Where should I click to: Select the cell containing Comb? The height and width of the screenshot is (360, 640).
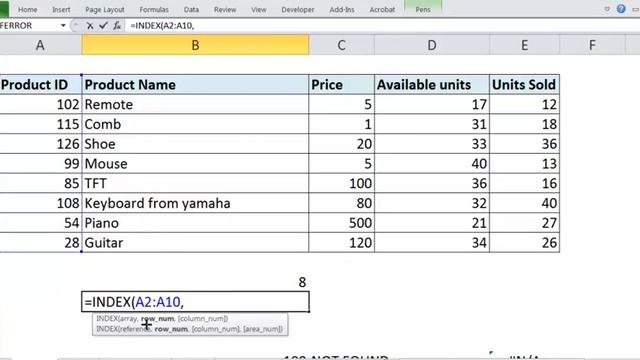coord(195,124)
